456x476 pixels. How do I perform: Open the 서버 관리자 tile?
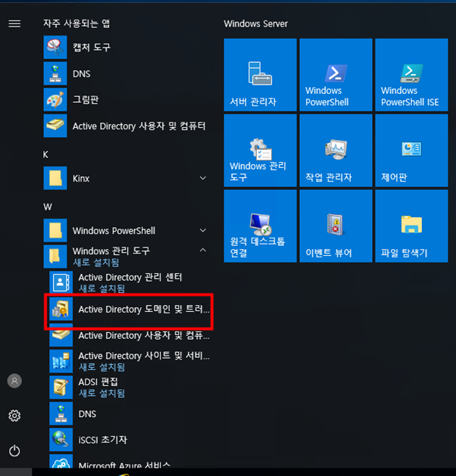point(260,75)
